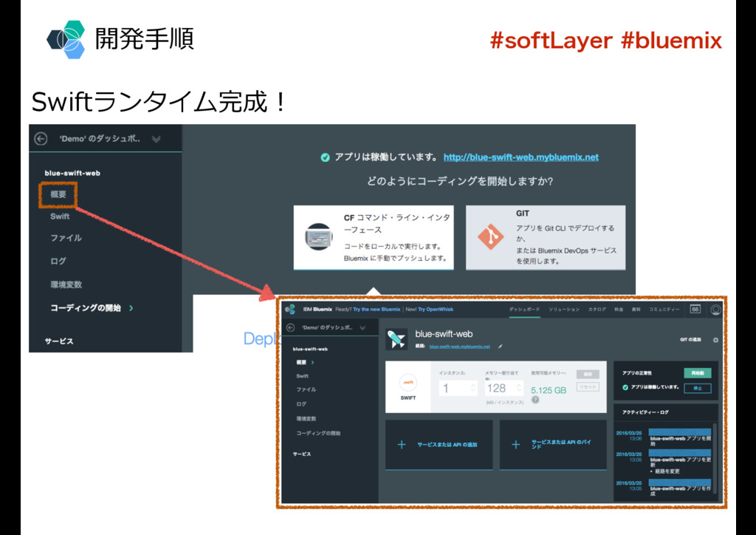Click the サービスまたは API のバインド label
Viewport: 756px width, 535px height.
click(561, 444)
